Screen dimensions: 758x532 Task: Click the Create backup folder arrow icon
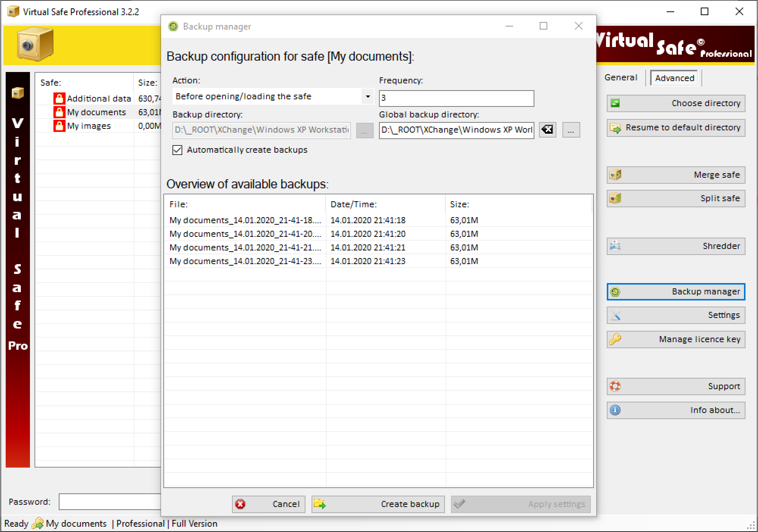pos(320,504)
